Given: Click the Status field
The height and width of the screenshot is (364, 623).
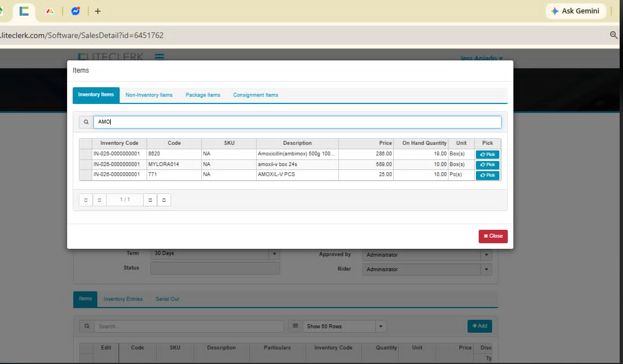Looking at the screenshot, I should coord(215,268).
